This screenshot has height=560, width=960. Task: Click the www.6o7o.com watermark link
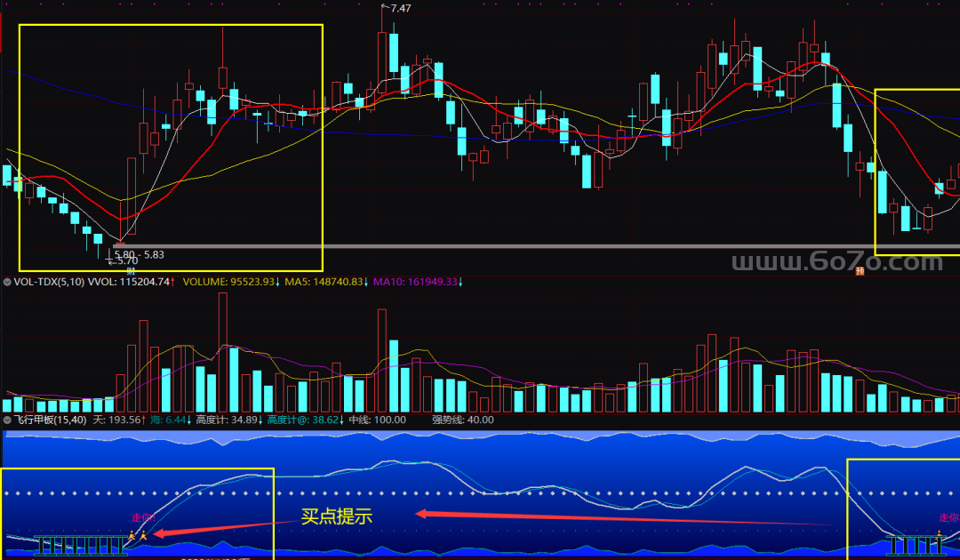836,262
